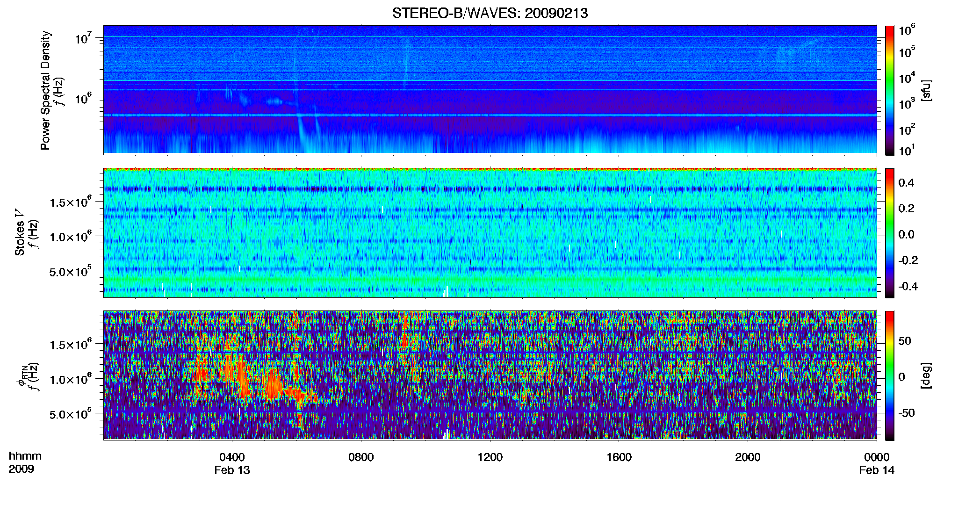
Task: Click the 2009 year label
Action: [x=21, y=469]
